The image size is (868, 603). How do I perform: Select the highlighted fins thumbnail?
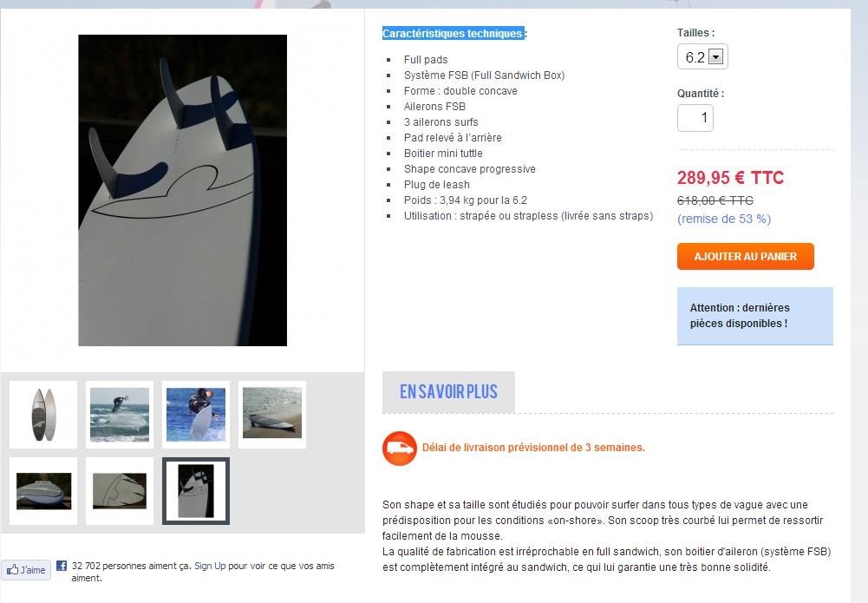(196, 491)
